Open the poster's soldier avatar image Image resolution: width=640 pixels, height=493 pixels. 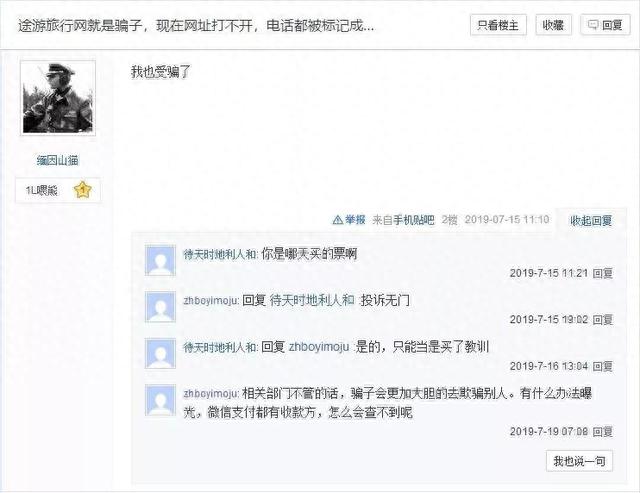(x=58, y=98)
